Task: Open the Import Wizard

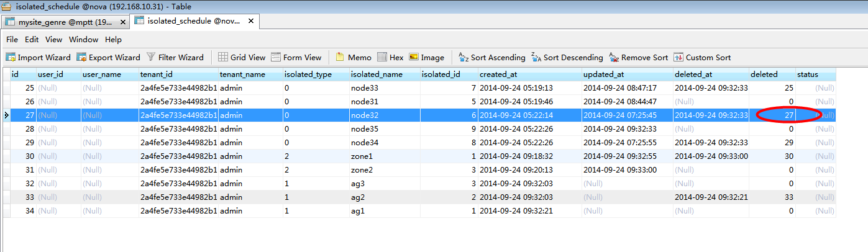Action: pyautogui.click(x=38, y=57)
